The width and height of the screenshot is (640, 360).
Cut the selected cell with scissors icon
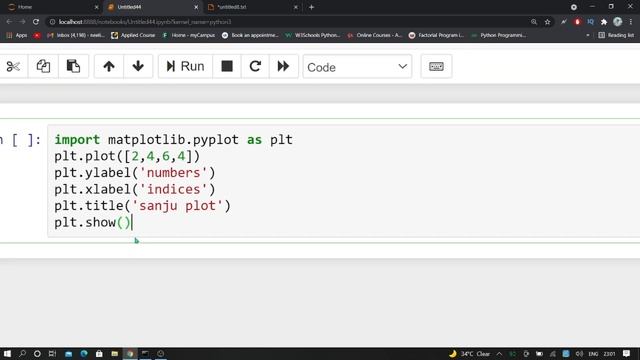click(13, 66)
